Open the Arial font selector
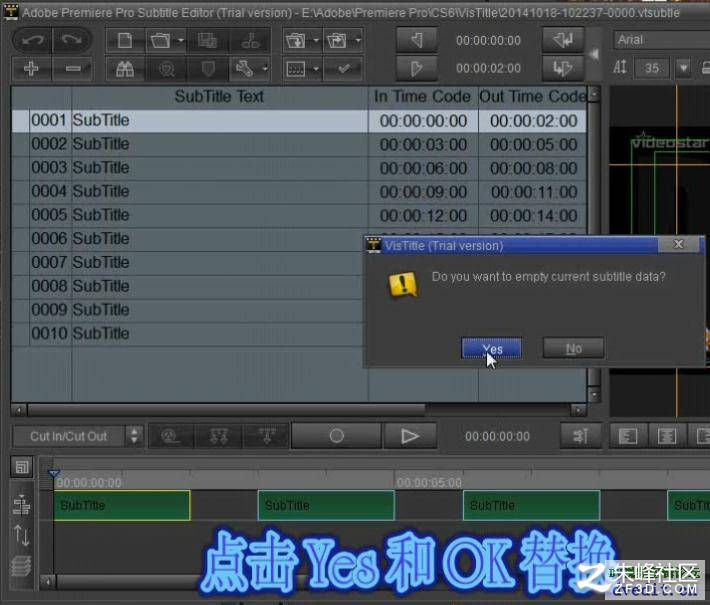 tap(661, 40)
